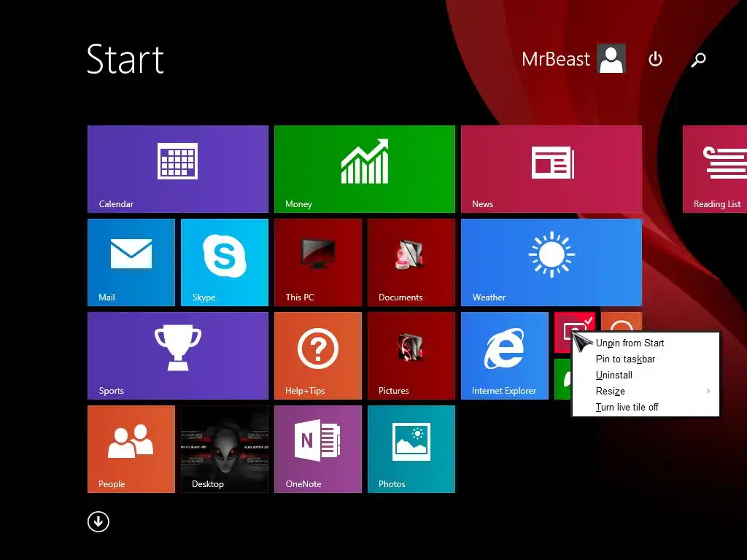Open the Desktop tile
747x560 pixels.
[x=225, y=449]
